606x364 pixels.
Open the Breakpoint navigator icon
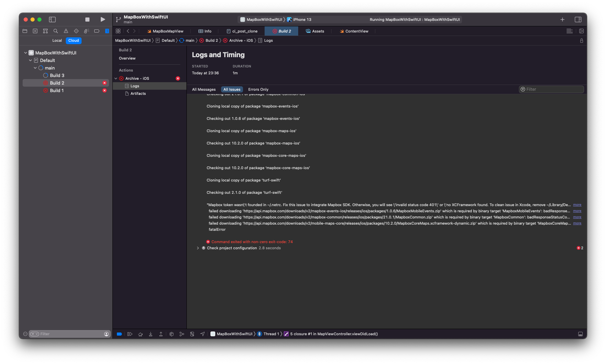(x=97, y=31)
